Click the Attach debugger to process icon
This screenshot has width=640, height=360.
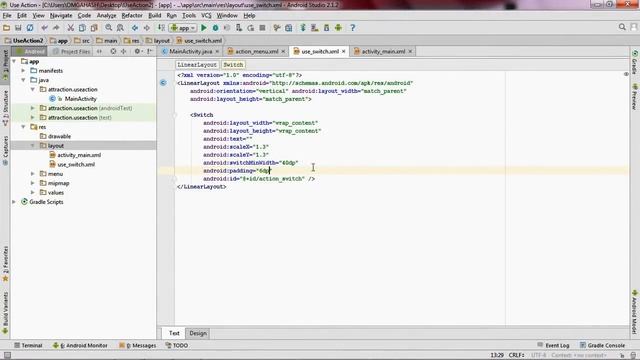(x=239, y=28)
